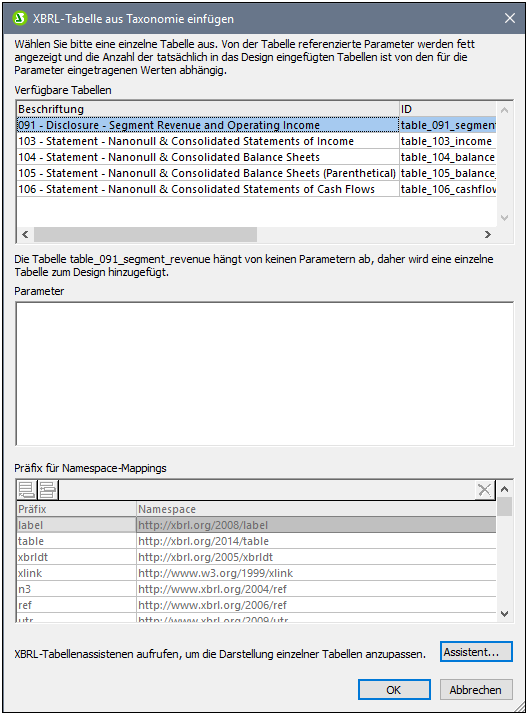Select the xlink prefix cell
This screenshot has height=715, width=528.
77,573
